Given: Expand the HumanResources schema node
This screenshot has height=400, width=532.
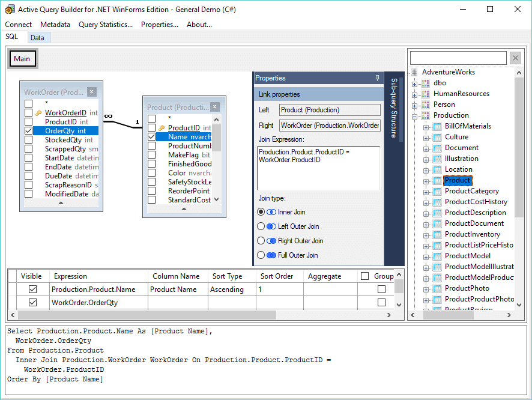Looking at the screenshot, I should 414,95.
